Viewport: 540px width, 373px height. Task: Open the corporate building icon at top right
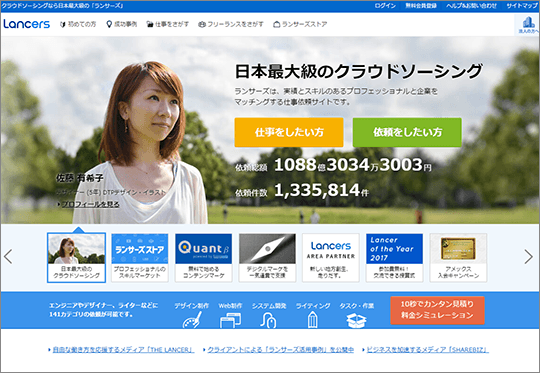528,25
